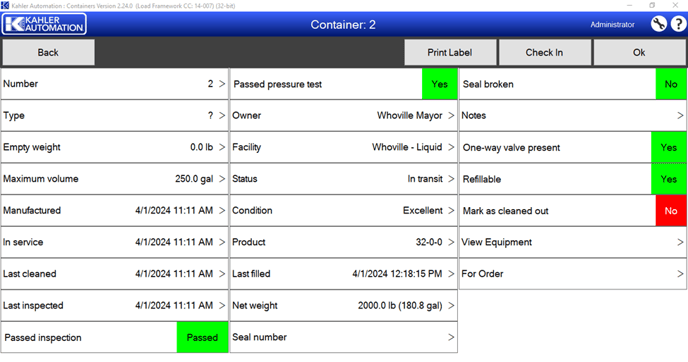Click the app icon in title bar
This screenshot has height=362, width=688.
pos(5,5)
